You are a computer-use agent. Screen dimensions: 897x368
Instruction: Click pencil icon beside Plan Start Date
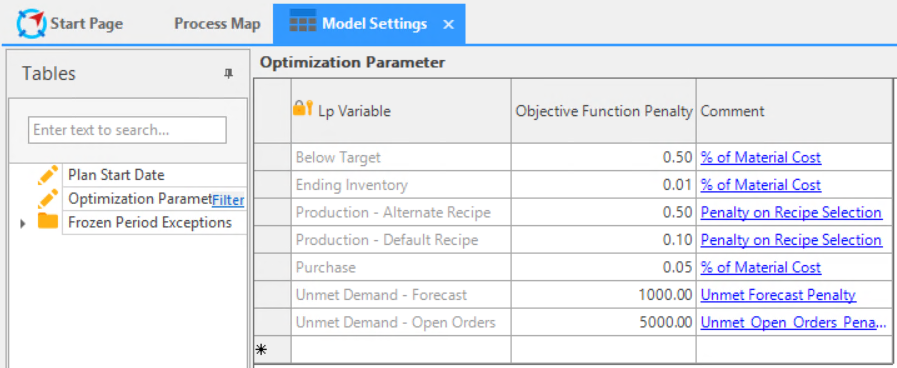48,175
